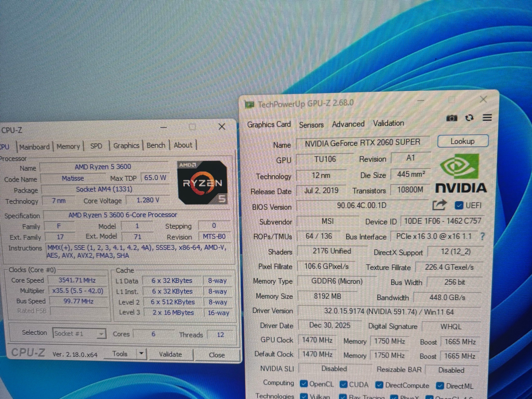Click the Close button in CPU-Z
Image resolution: width=532 pixels, height=399 pixels.
coord(217,355)
